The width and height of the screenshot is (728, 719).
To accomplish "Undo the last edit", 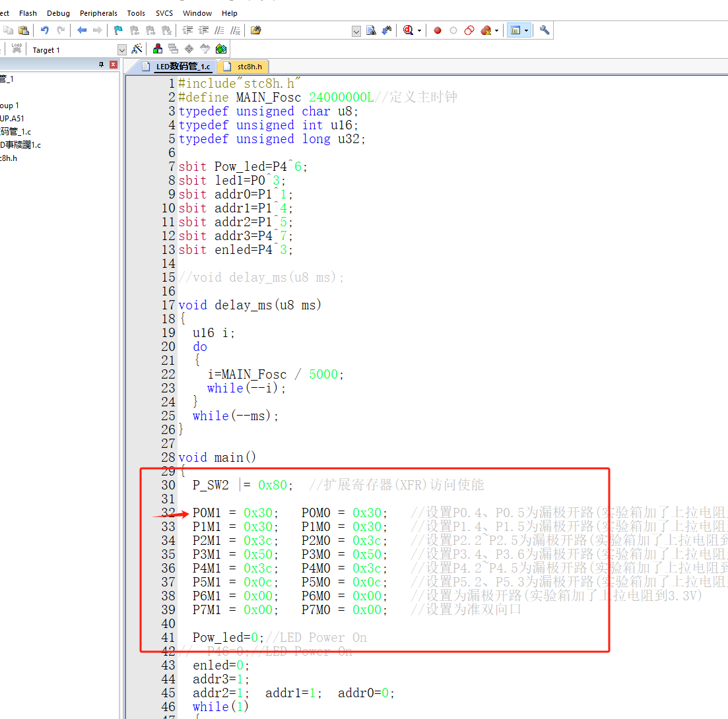I will click(x=45, y=30).
